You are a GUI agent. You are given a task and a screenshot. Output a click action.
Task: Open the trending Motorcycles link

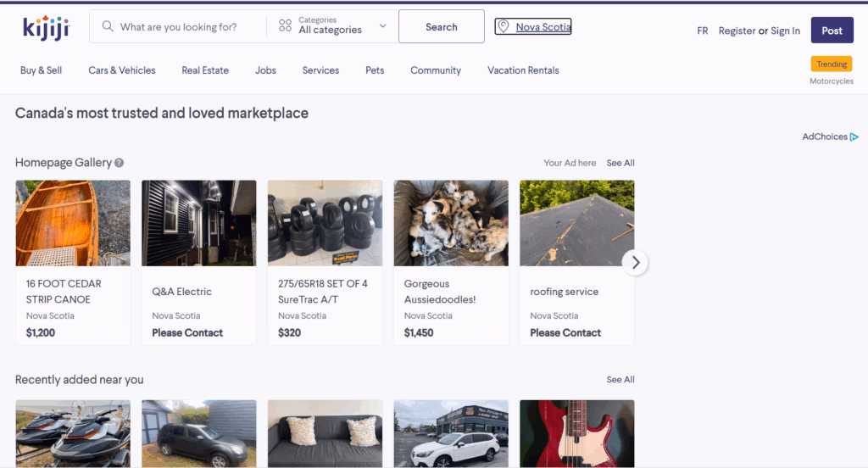coord(832,81)
